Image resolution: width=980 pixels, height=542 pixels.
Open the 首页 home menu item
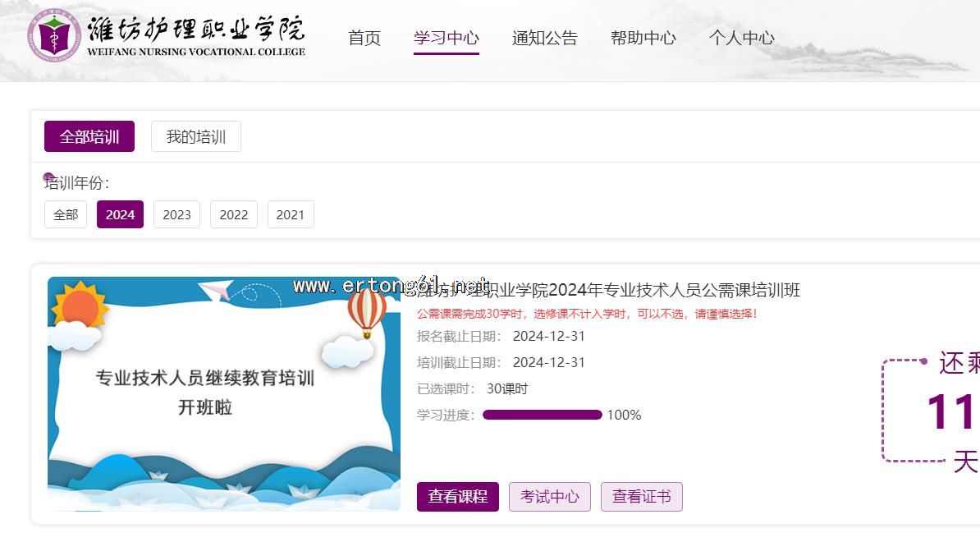[364, 38]
